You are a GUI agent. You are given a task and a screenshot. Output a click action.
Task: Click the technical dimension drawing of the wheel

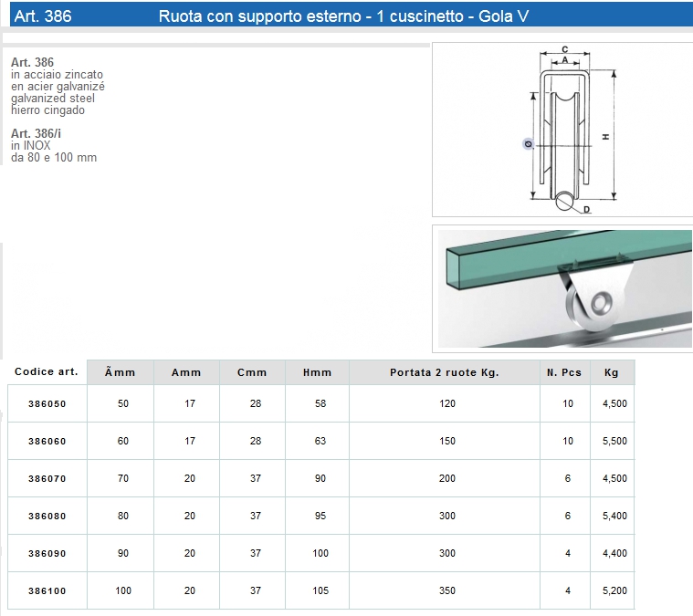point(562,130)
